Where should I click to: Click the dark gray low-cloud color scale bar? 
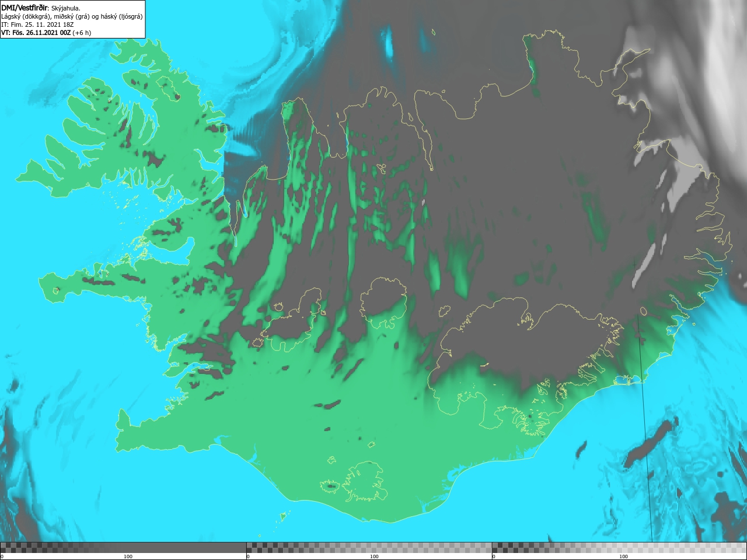[123, 547]
